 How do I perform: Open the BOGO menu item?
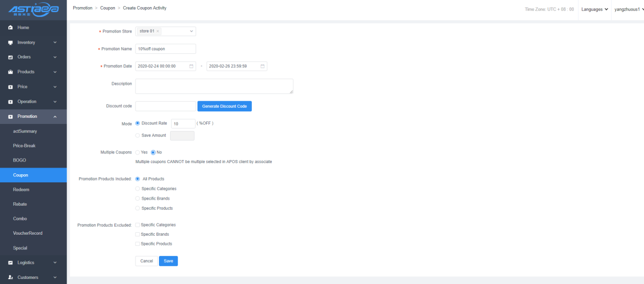(x=20, y=160)
